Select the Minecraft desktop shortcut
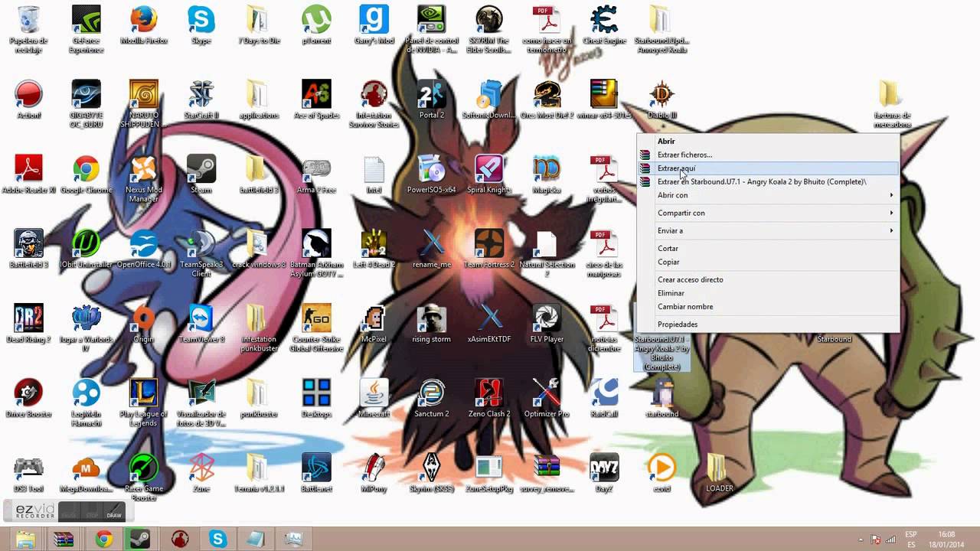 click(374, 398)
